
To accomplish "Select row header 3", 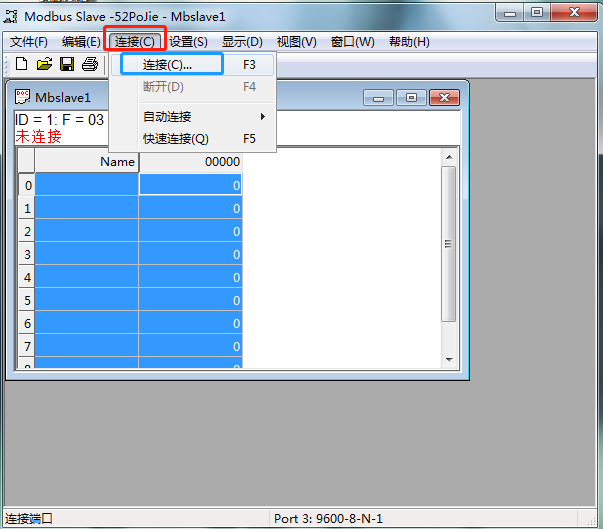I will (x=27, y=255).
